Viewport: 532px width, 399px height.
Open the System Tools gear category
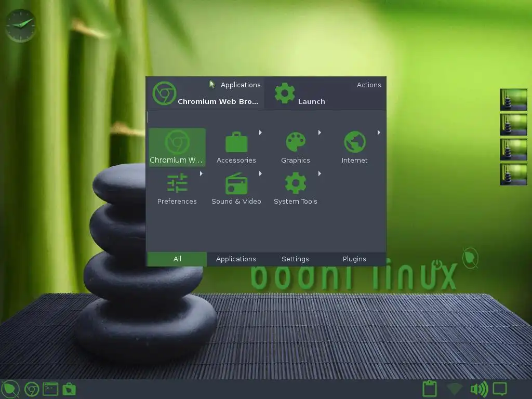point(296,183)
